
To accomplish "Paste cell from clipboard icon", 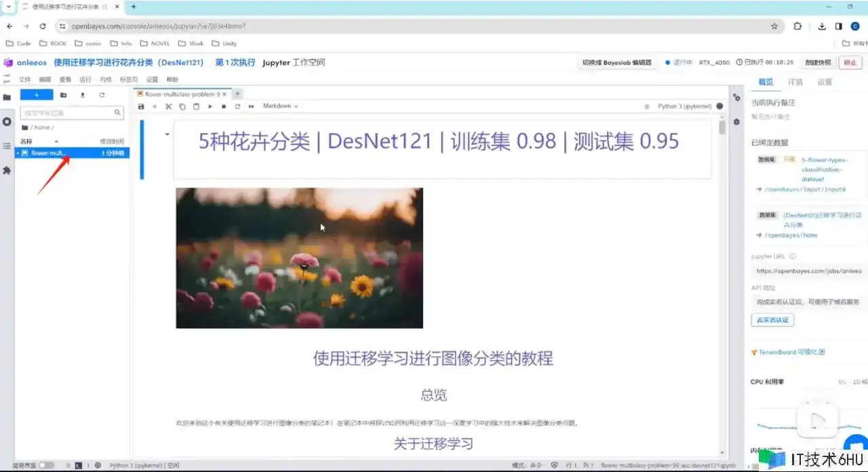I will pyautogui.click(x=197, y=106).
